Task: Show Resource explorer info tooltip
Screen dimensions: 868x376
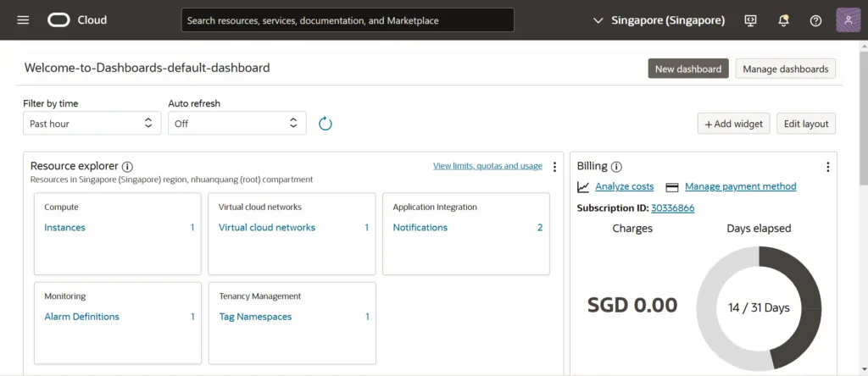Action: pyautogui.click(x=127, y=167)
